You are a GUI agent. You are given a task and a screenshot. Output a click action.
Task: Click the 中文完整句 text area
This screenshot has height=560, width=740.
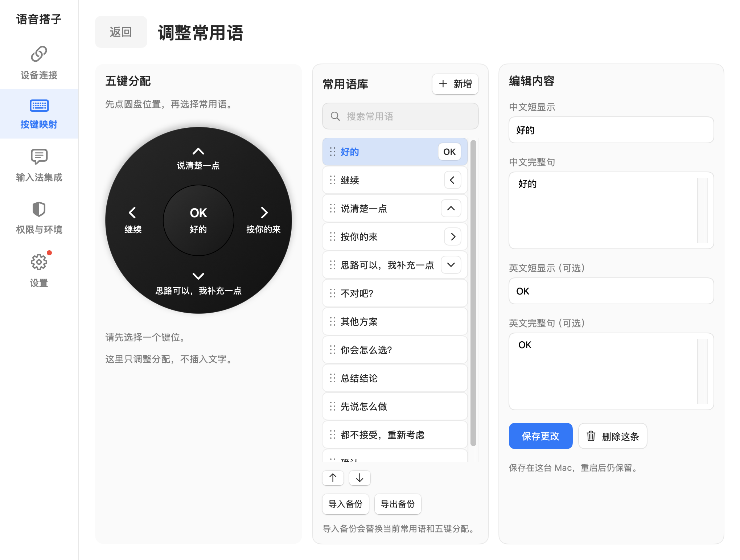[611, 210]
